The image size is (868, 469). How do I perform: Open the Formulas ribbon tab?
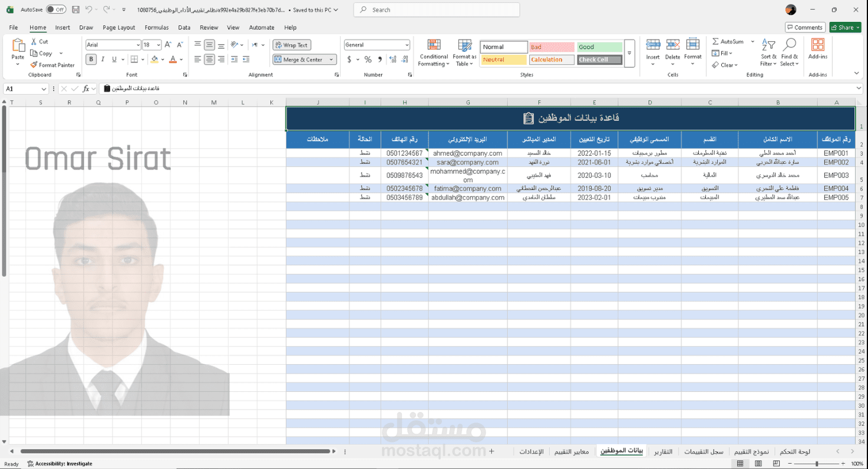(x=157, y=28)
